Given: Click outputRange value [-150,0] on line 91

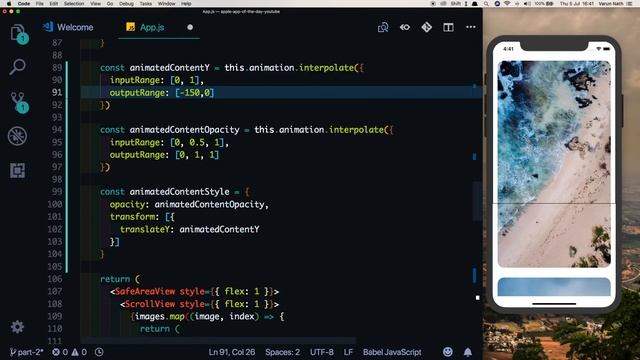Looking at the screenshot, I should click(x=194, y=93).
